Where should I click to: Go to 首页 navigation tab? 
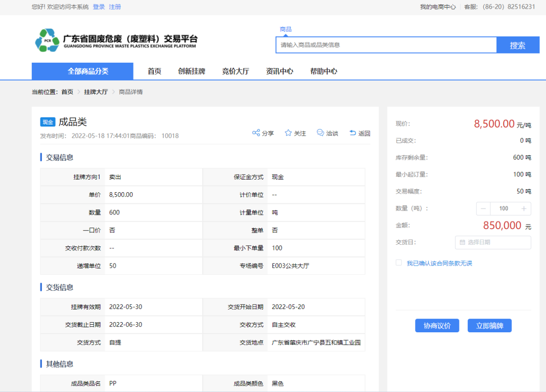(154, 71)
